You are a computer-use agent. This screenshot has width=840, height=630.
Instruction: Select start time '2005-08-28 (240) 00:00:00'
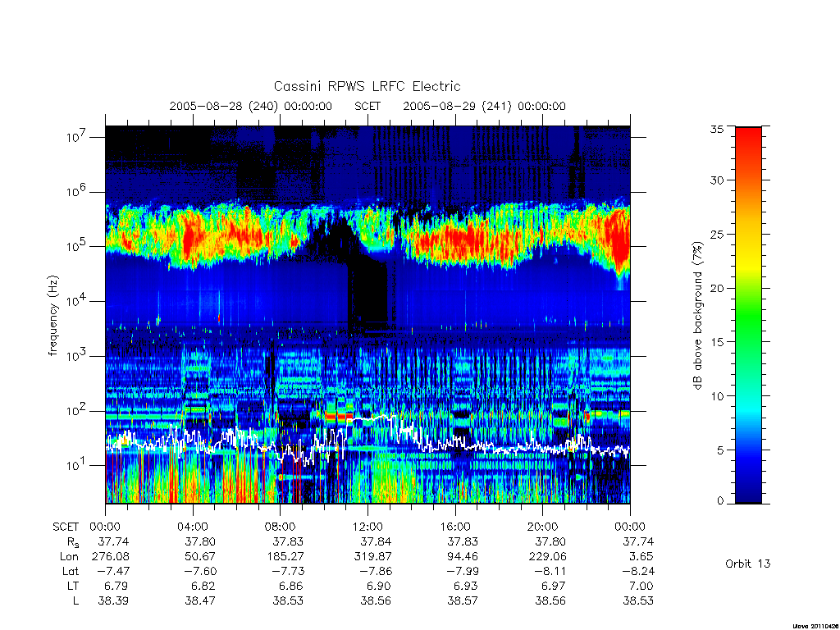tap(251, 106)
